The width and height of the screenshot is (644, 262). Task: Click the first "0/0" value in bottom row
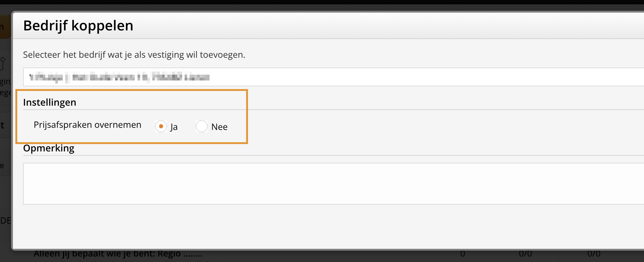[x=525, y=254]
